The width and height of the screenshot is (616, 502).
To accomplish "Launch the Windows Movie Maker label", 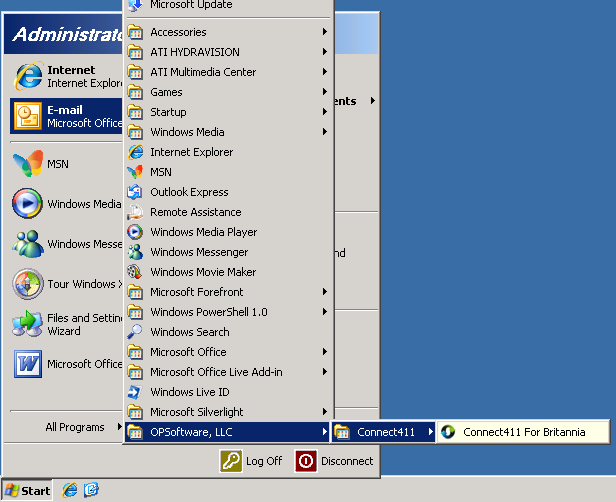I will coord(203,272).
